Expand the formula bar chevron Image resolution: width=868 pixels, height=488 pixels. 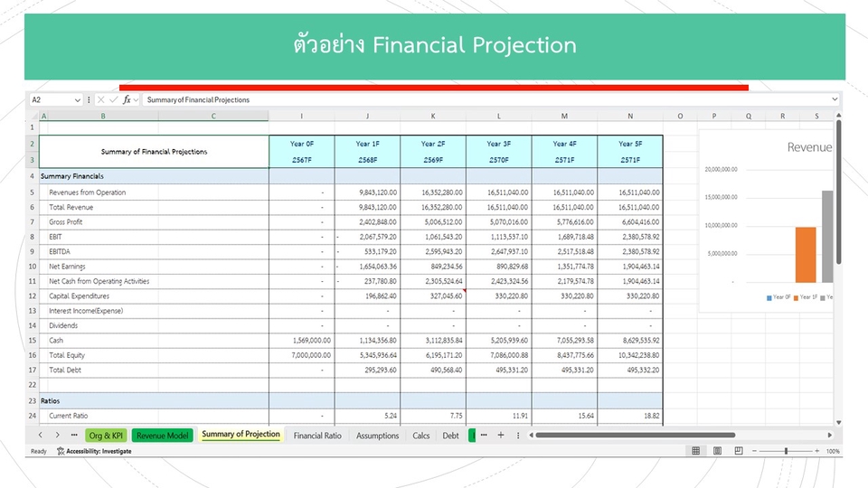point(833,99)
